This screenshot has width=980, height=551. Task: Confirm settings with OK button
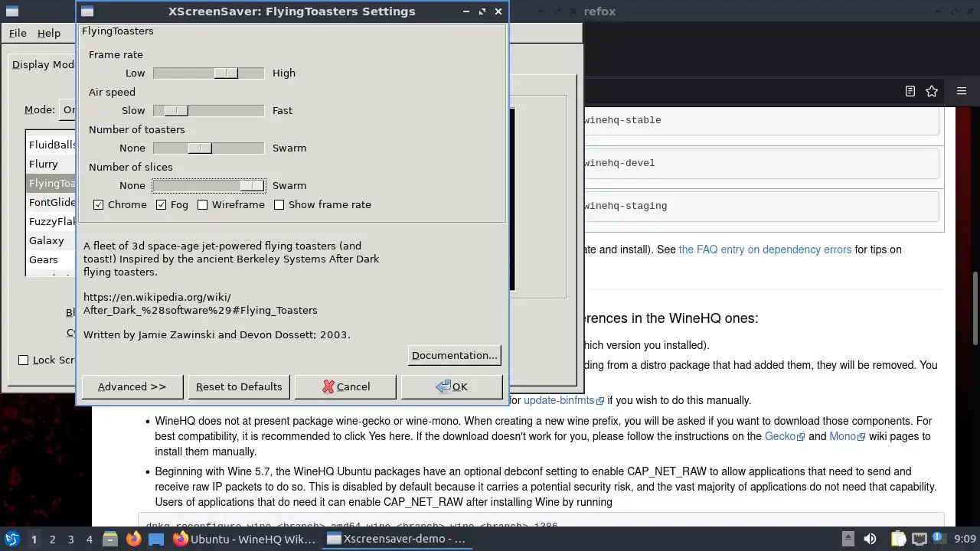coord(452,386)
